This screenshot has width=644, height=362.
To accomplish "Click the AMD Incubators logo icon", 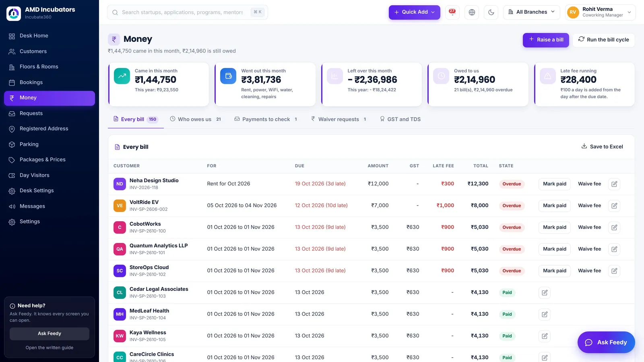I will pyautogui.click(x=14, y=13).
